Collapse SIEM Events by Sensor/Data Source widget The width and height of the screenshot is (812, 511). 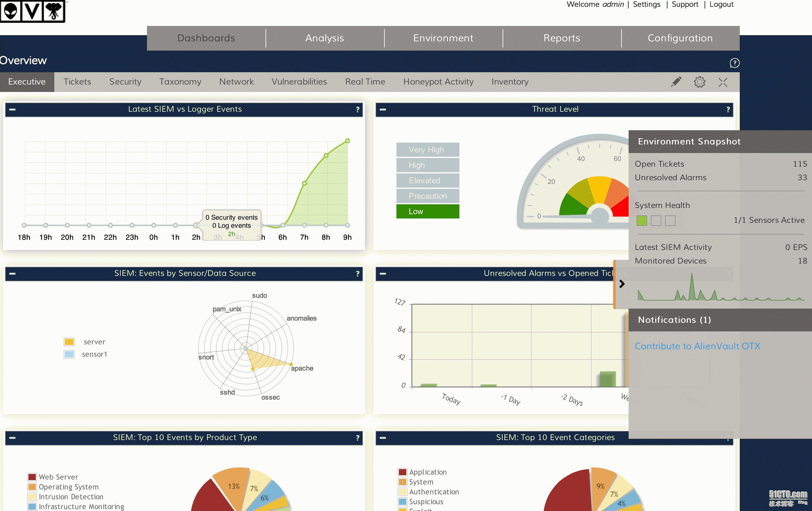point(12,274)
